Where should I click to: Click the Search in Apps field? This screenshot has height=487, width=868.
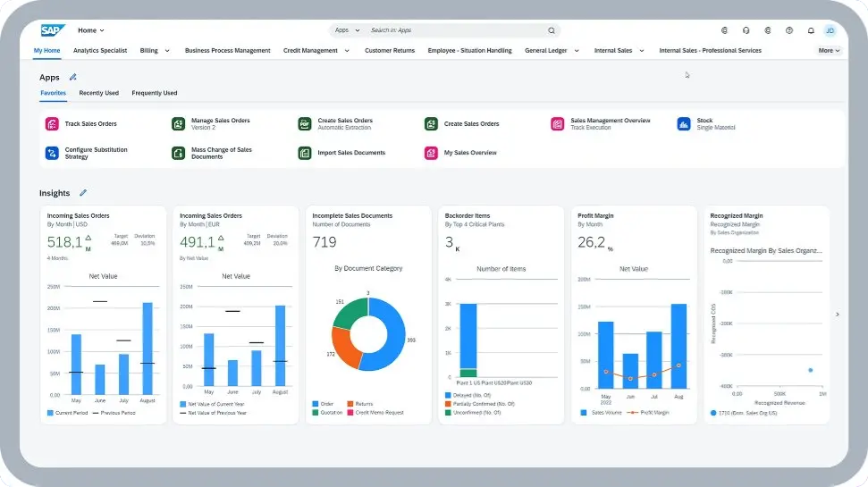[457, 30]
